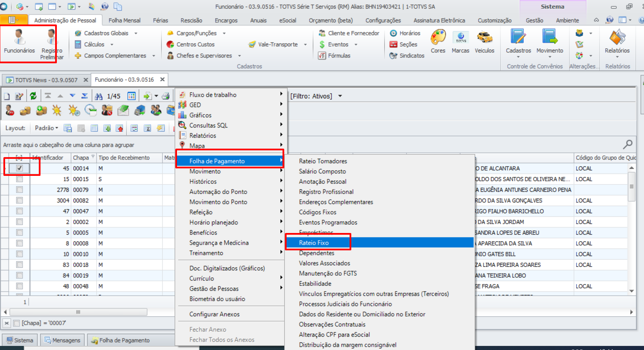Close the Funcionário - 03.9.0516 tab
The height and width of the screenshot is (350, 644).
coord(162,79)
